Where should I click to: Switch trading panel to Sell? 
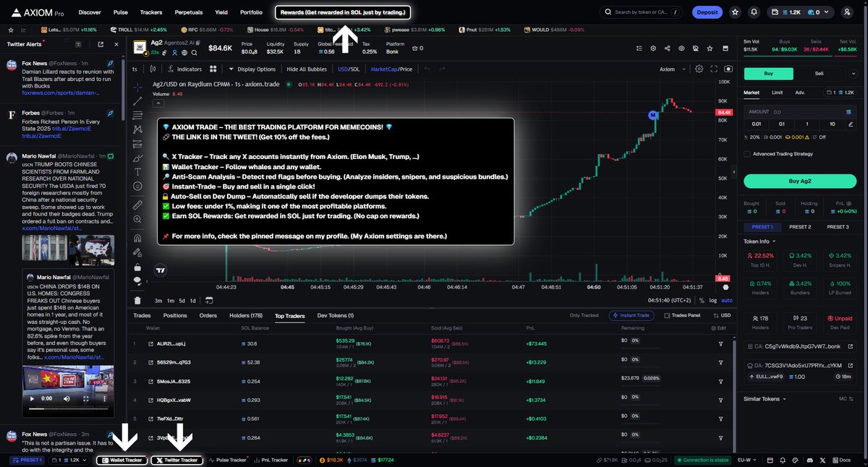click(x=820, y=74)
